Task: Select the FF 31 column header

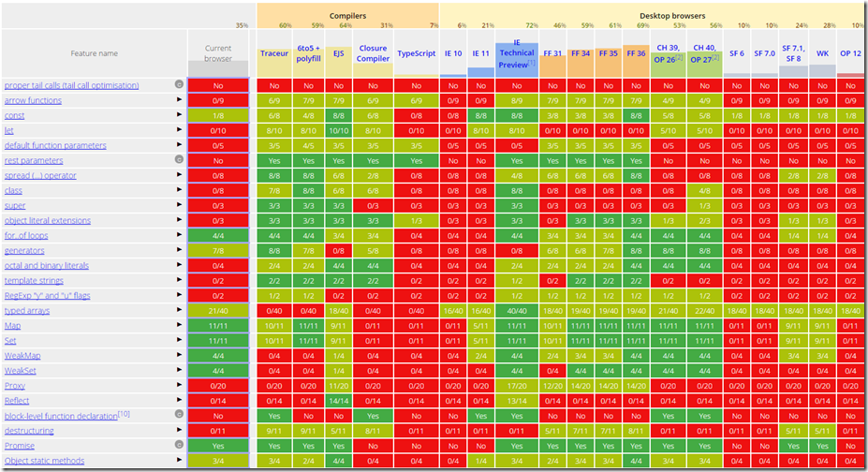Action: [x=552, y=53]
